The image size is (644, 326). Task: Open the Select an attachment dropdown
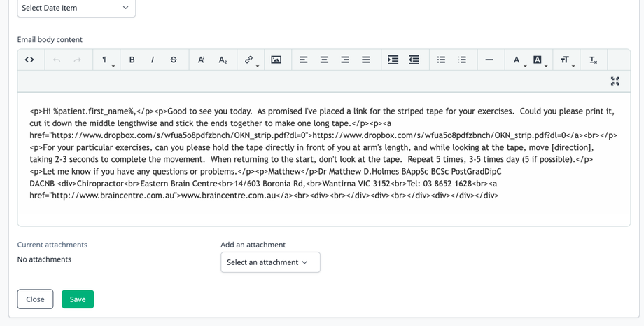coord(270,262)
